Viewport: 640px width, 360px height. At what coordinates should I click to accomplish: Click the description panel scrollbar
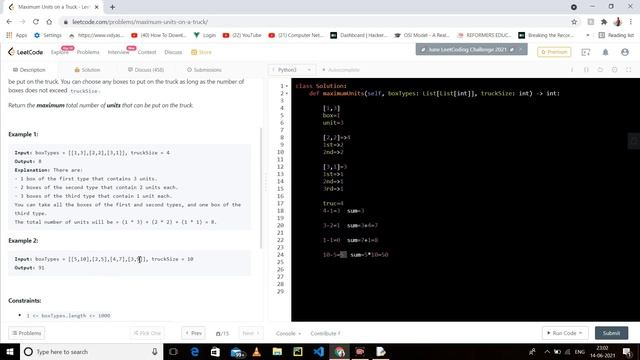pos(261,188)
